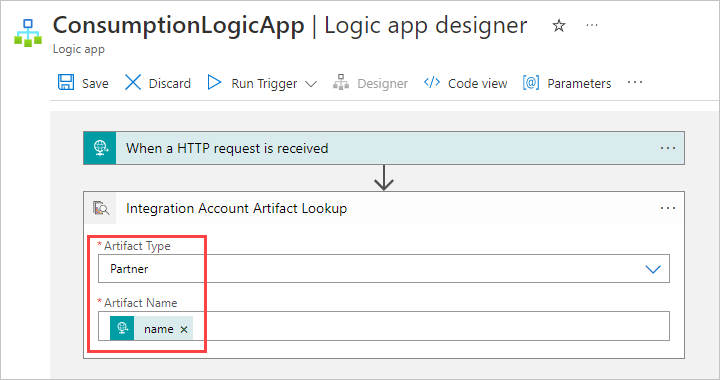Image resolution: width=720 pixels, height=380 pixels.
Task: Click the Discard button label
Action: 169,84
